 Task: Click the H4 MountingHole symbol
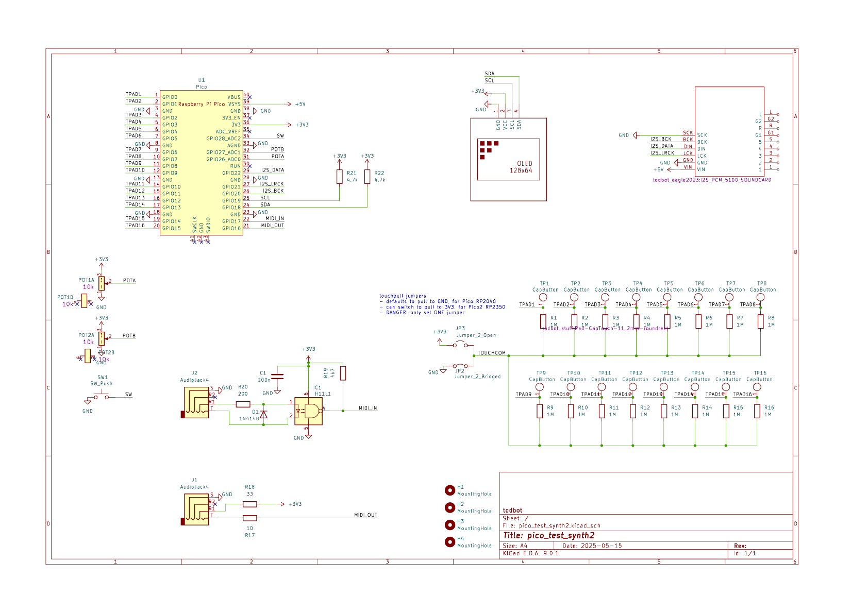450,542
